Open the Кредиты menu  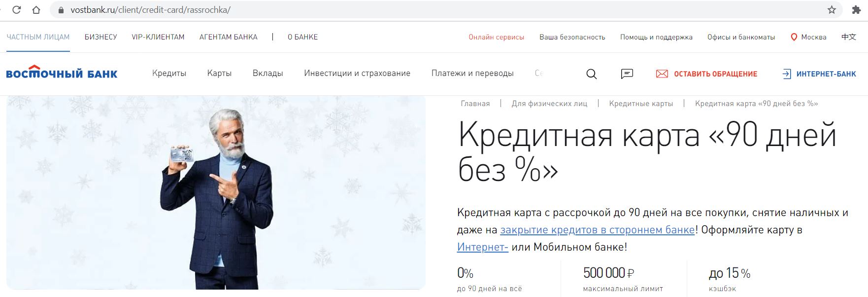click(169, 73)
